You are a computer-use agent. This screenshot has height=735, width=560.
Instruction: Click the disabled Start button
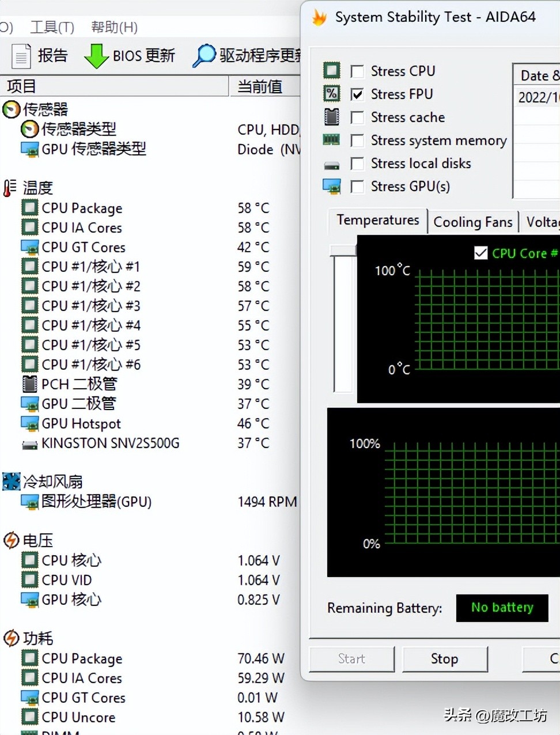click(351, 659)
